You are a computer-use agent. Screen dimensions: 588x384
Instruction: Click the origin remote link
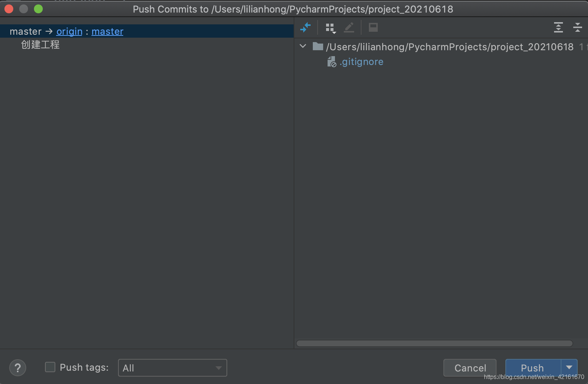(69, 31)
